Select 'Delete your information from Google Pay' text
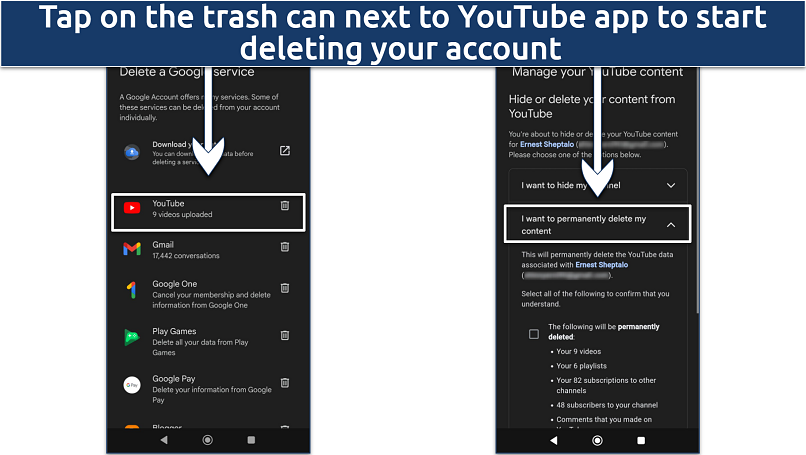Screen dimensions: 806x455 pos(212,395)
